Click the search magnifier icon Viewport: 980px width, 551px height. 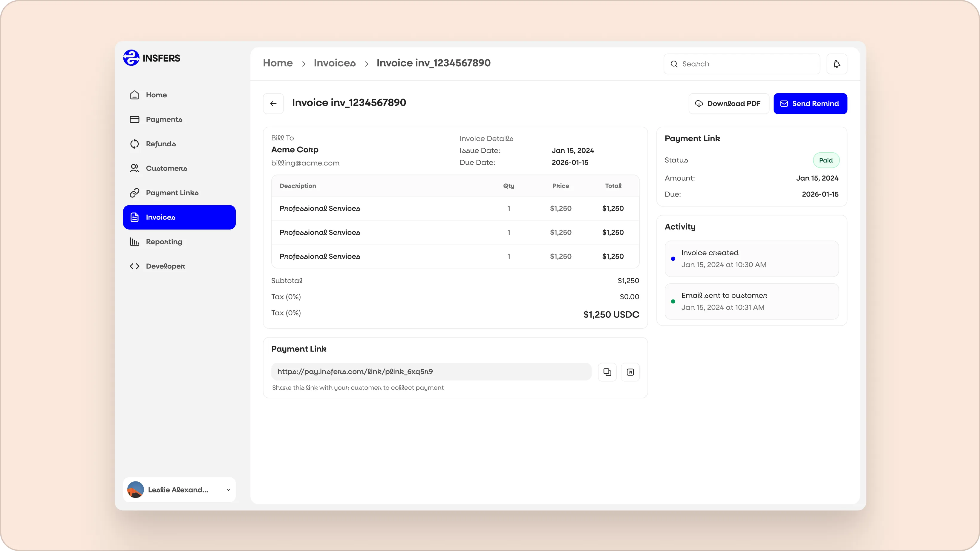click(x=674, y=64)
